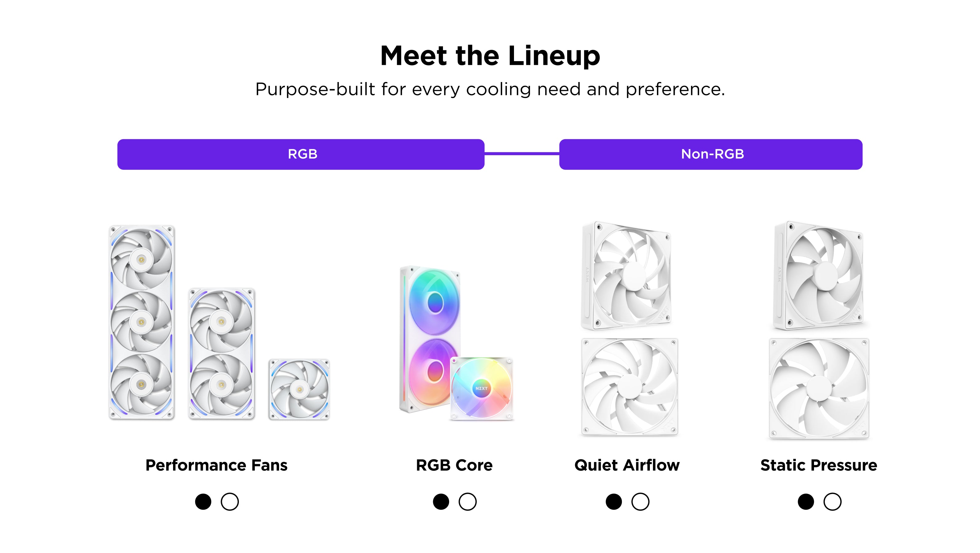Pick the white swatch under RGB Core
This screenshot has height=553, width=980.
click(x=468, y=501)
